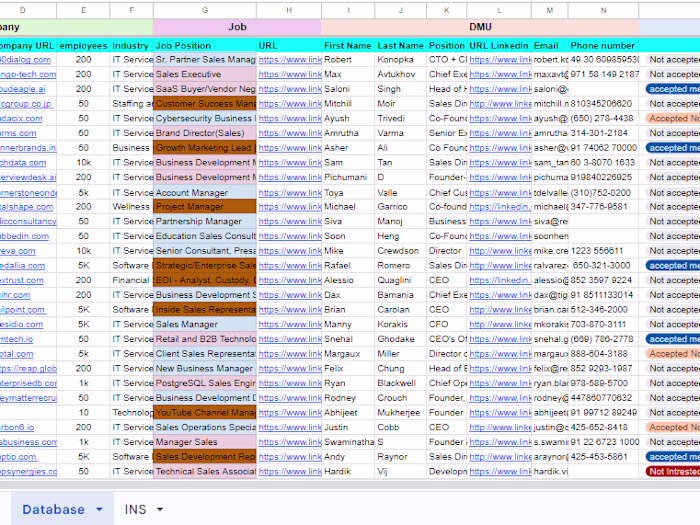
Task: Select column G header
Action: [205, 10]
